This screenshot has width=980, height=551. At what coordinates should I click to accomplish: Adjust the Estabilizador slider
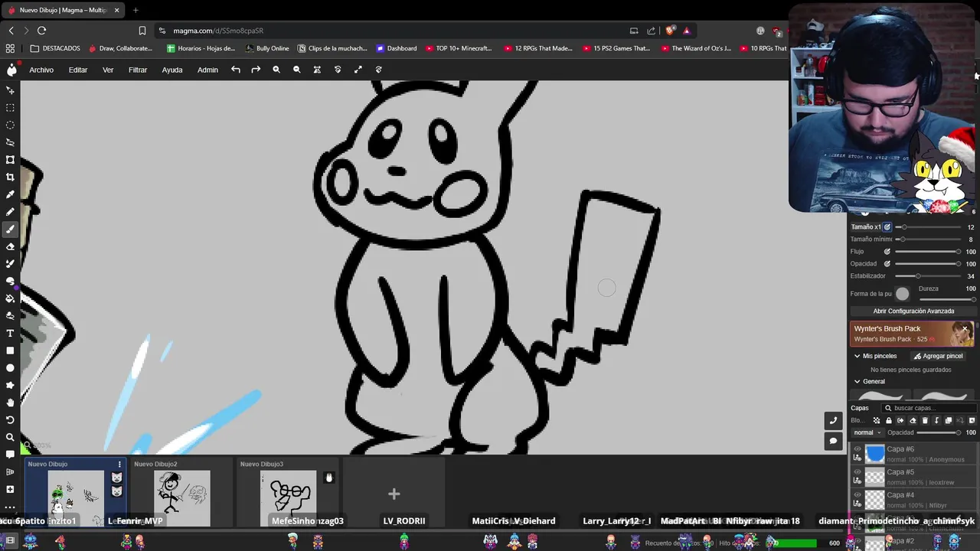[929, 276]
